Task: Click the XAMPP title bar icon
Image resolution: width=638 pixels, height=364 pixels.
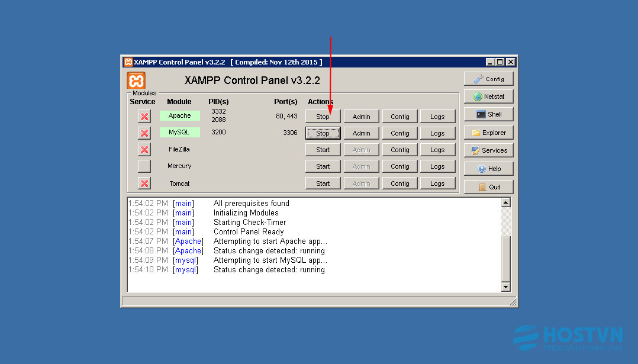Action: point(128,62)
